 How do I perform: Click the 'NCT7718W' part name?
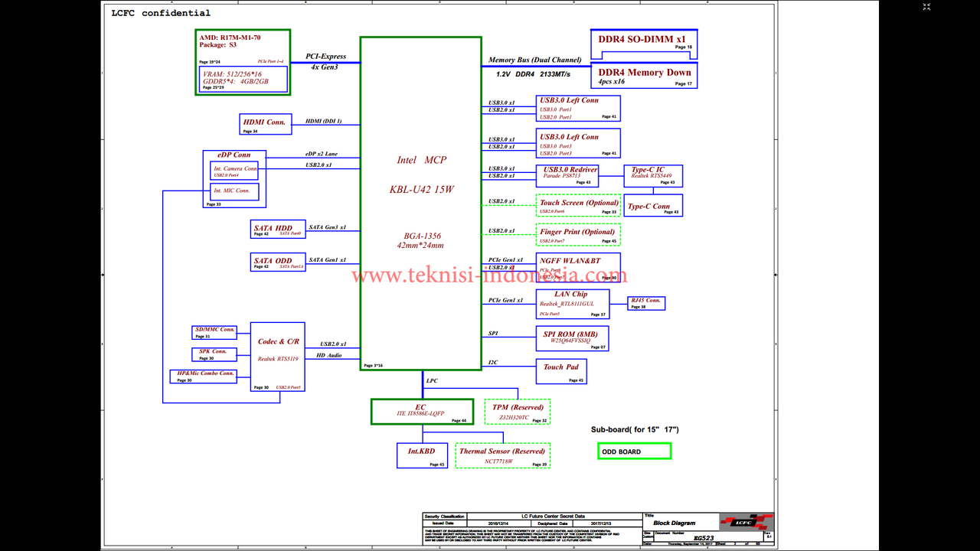point(498,461)
